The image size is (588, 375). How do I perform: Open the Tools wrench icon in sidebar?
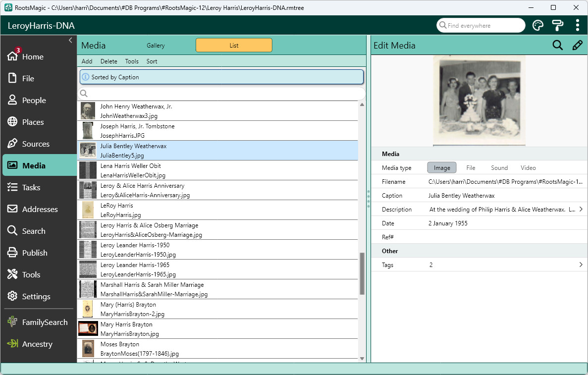point(12,274)
